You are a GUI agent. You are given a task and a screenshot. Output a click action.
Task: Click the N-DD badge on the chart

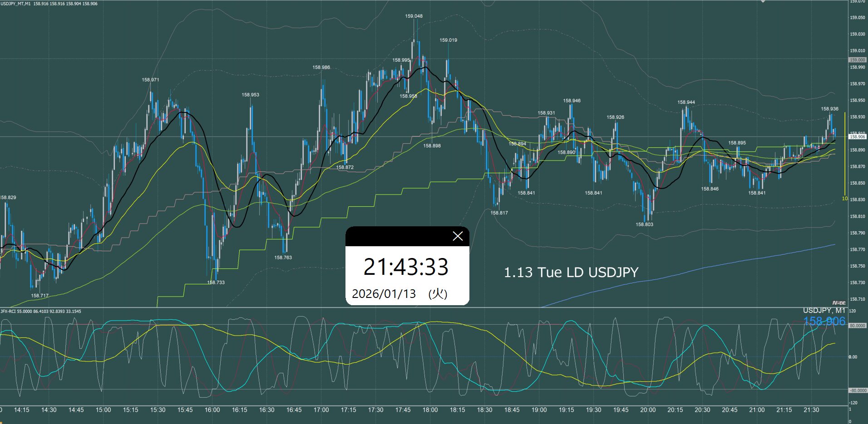point(839,303)
